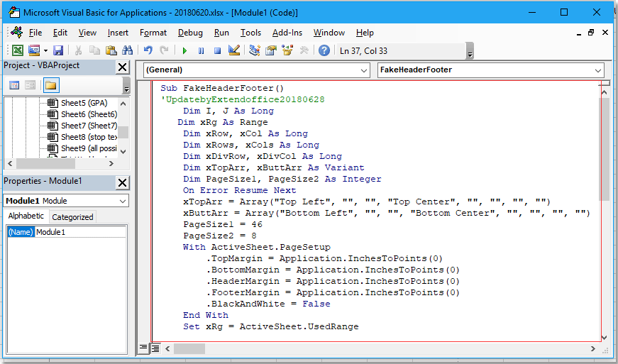Open the FakeHeaderFooter procedure dropdown
The height and width of the screenshot is (364, 618).
tap(597, 70)
